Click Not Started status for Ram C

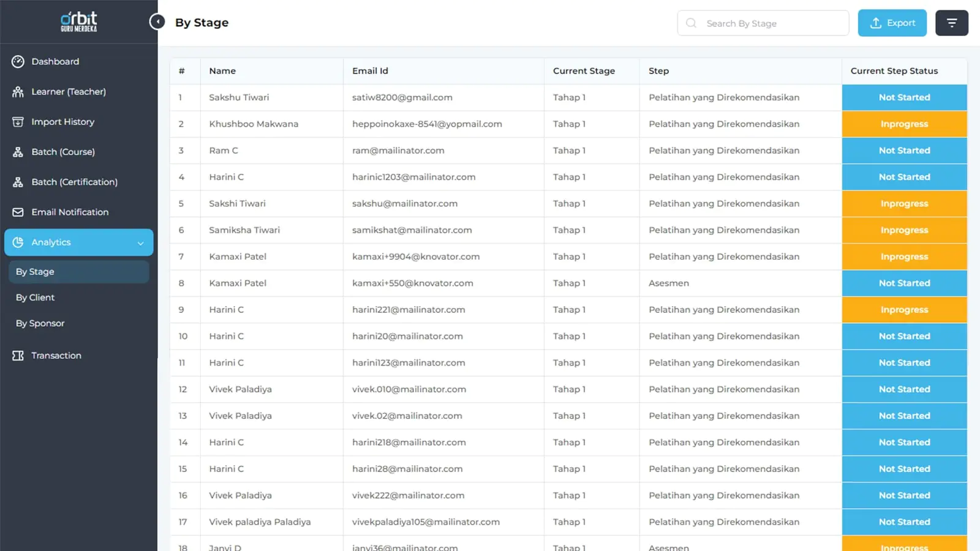(x=904, y=151)
